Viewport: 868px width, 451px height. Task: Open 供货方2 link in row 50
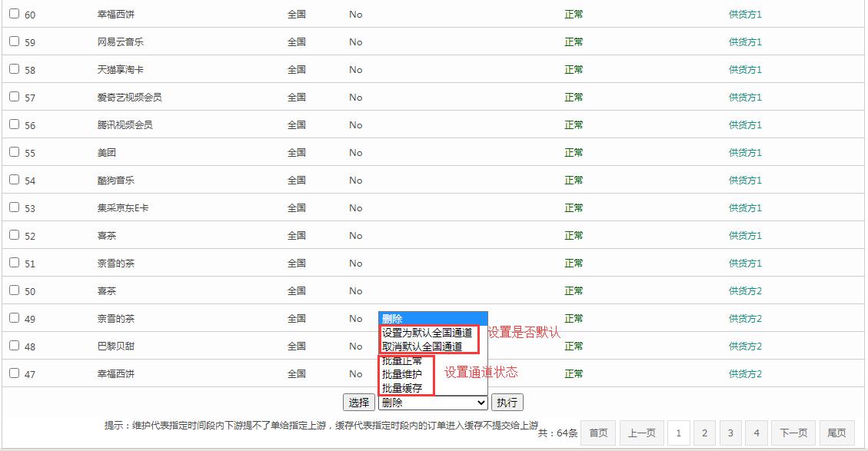(745, 291)
